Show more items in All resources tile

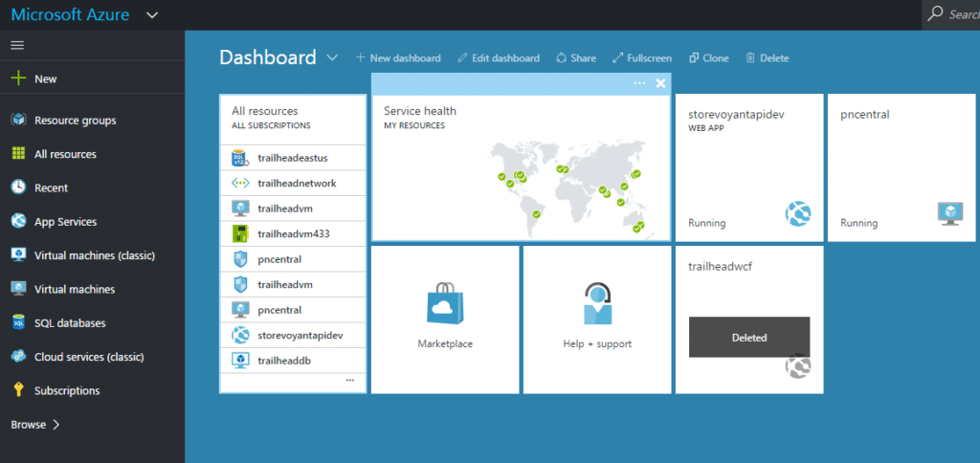pyautogui.click(x=350, y=379)
